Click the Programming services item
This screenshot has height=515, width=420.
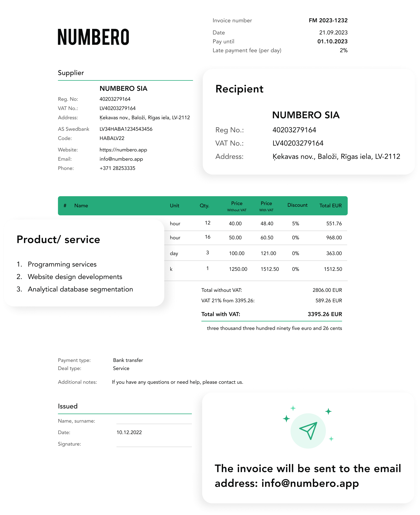point(62,264)
